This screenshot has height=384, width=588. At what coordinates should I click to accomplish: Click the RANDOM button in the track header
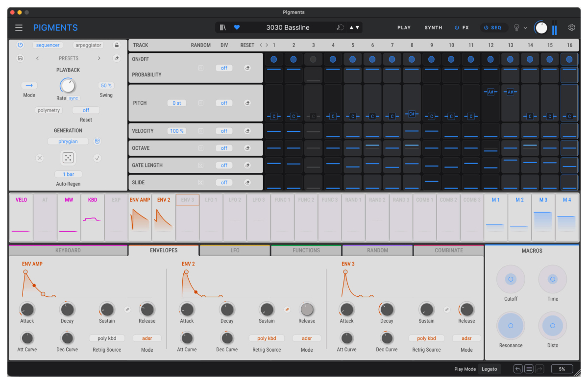pos(200,45)
